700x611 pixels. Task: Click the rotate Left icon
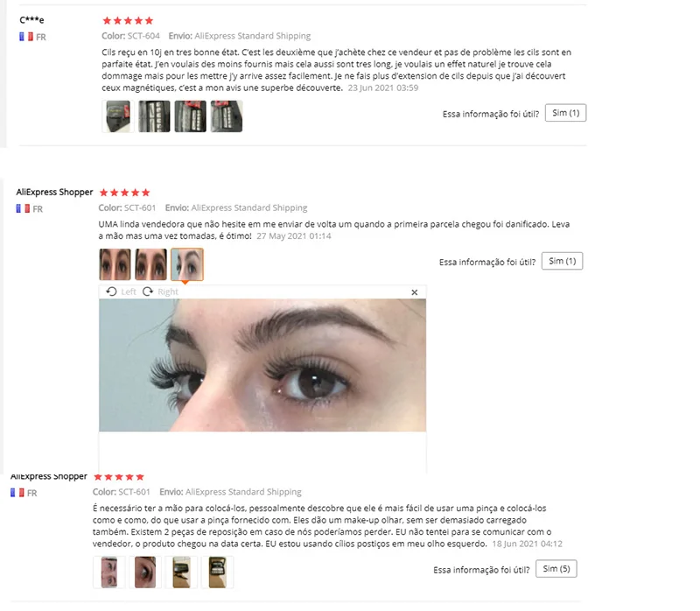[x=111, y=291]
